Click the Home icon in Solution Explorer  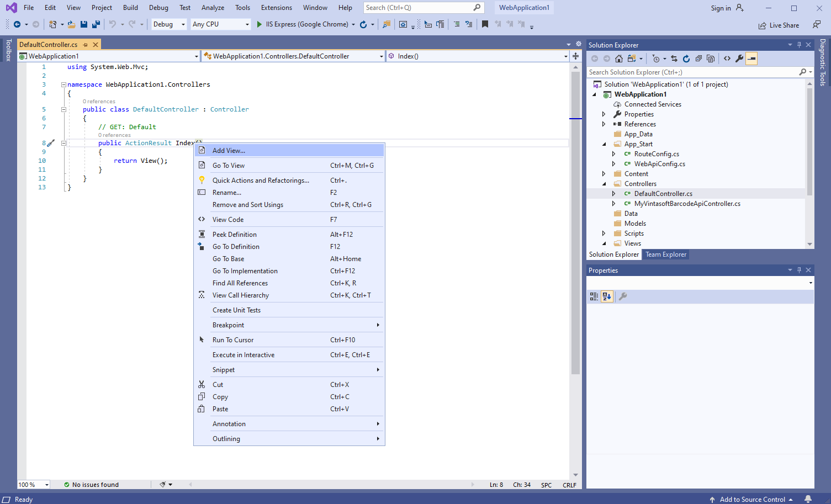[x=619, y=59]
